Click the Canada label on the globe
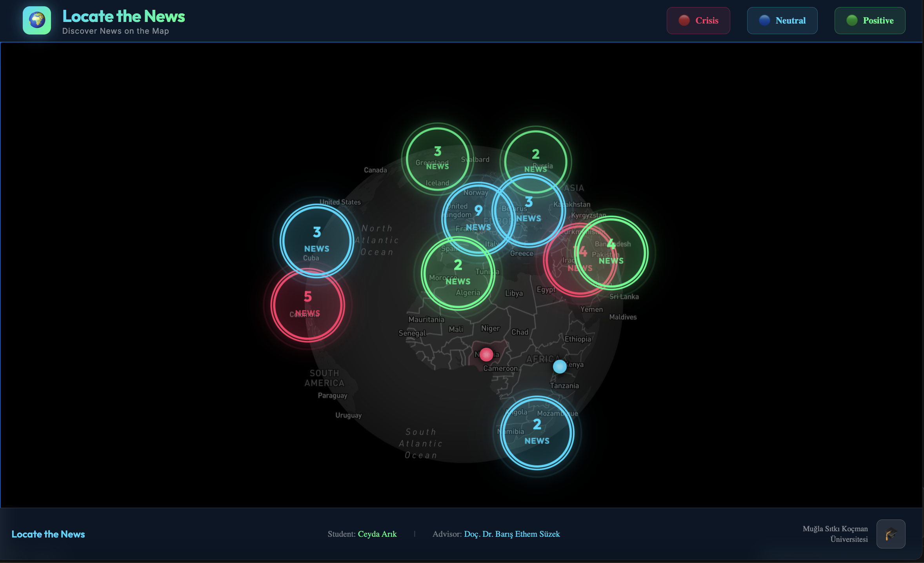The width and height of the screenshot is (924, 563). [375, 170]
